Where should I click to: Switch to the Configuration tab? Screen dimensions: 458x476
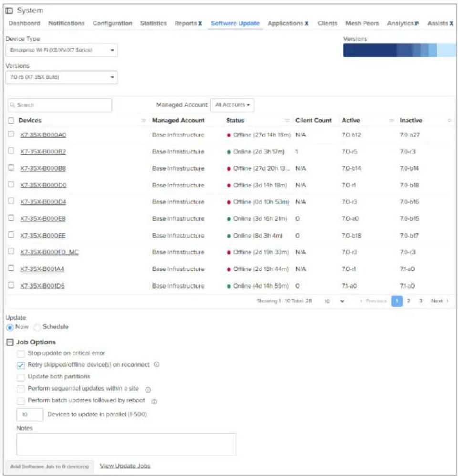(x=113, y=23)
